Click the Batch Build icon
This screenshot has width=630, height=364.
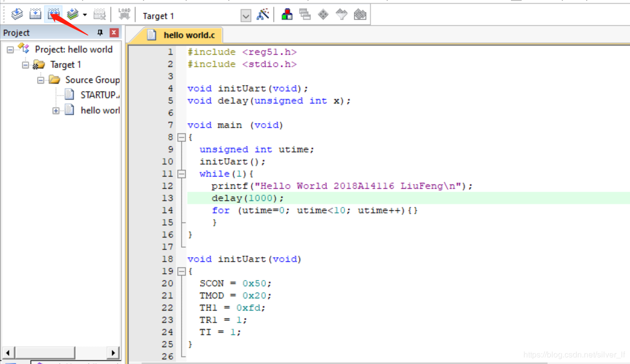click(73, 14)
